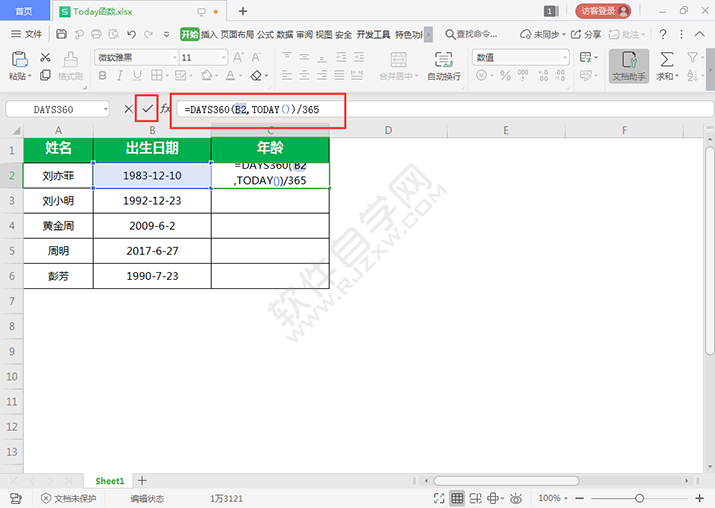This screenshot has height=508, width=715.
Task: Click the cut scissors icon
Action: 44,58
